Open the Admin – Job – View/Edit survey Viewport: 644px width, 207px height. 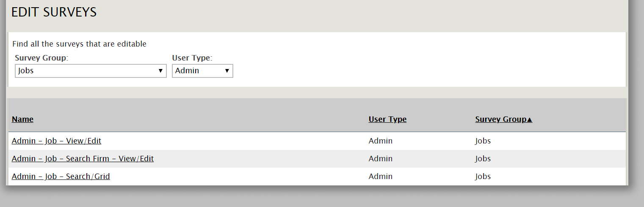point(56,141)
